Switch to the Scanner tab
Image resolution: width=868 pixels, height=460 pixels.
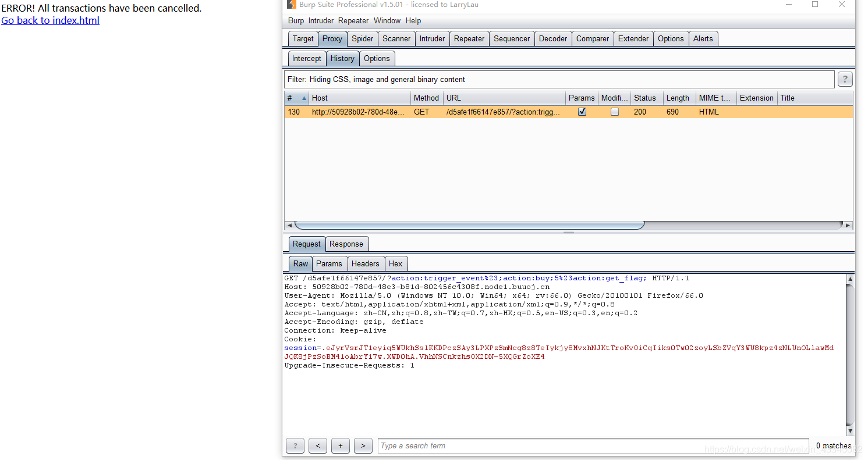click(396, 39)
